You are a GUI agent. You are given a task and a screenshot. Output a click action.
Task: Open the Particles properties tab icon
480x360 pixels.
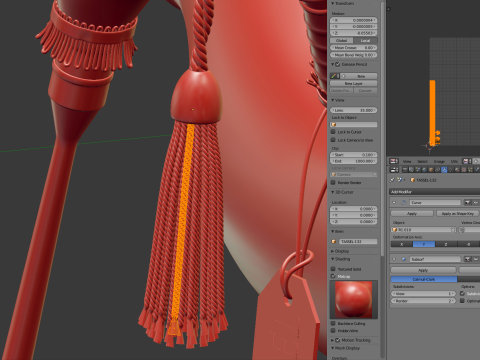(470, 170)
